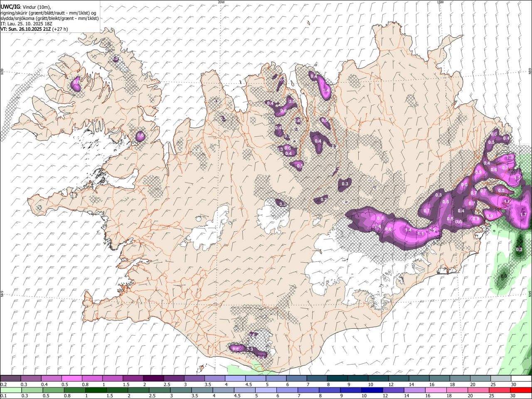Click the 'IT: Lau. 25. 10. 2025 18Z' line

26,24
